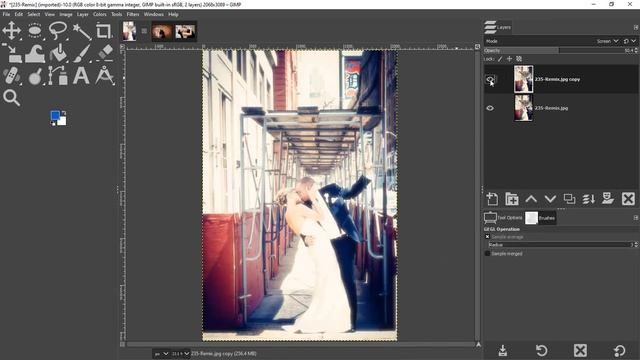
Task: Open the Windows menu
Action: [153, 14]
